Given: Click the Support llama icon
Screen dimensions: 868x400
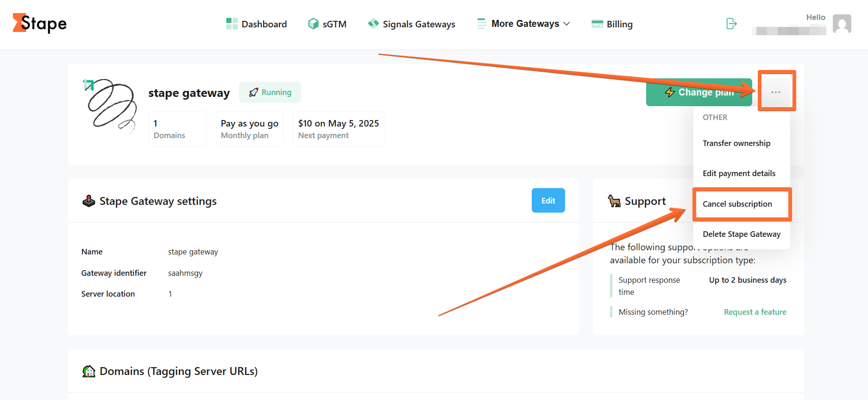Looking at the screenshot, I should (614, 201).
